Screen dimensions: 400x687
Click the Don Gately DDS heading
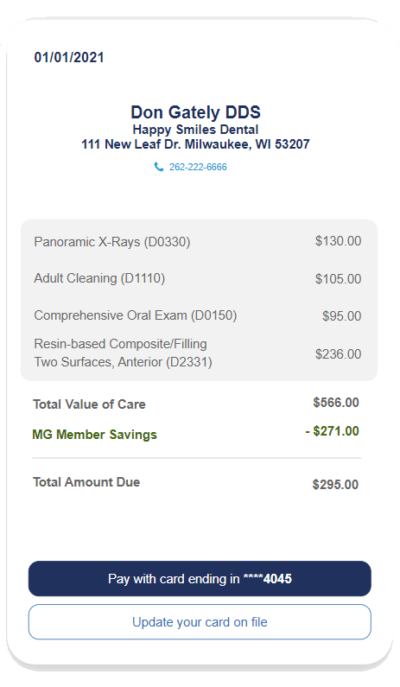pyautogui.click(x=195, y=112)
